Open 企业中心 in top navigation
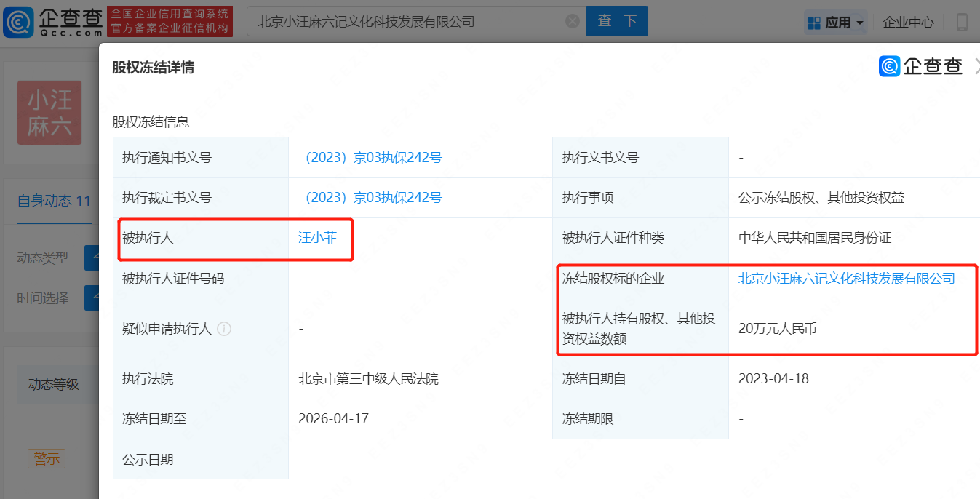980x499 pixels. click(908, 23)
